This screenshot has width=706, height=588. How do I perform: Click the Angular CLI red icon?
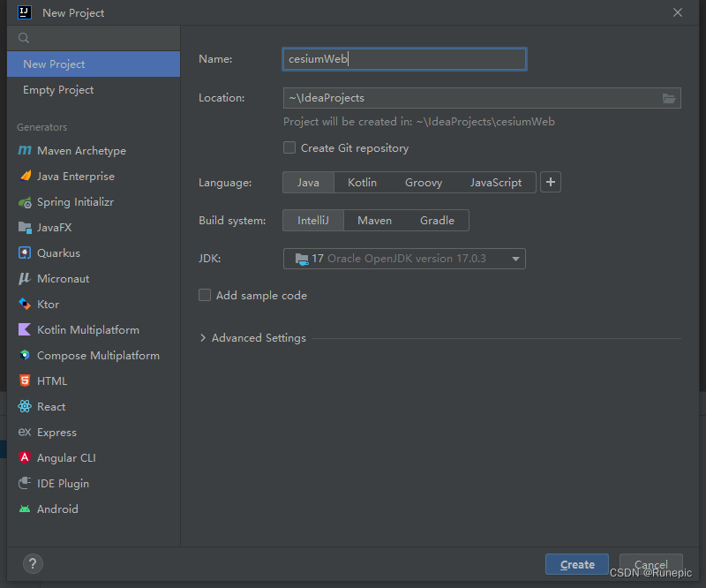25,458
